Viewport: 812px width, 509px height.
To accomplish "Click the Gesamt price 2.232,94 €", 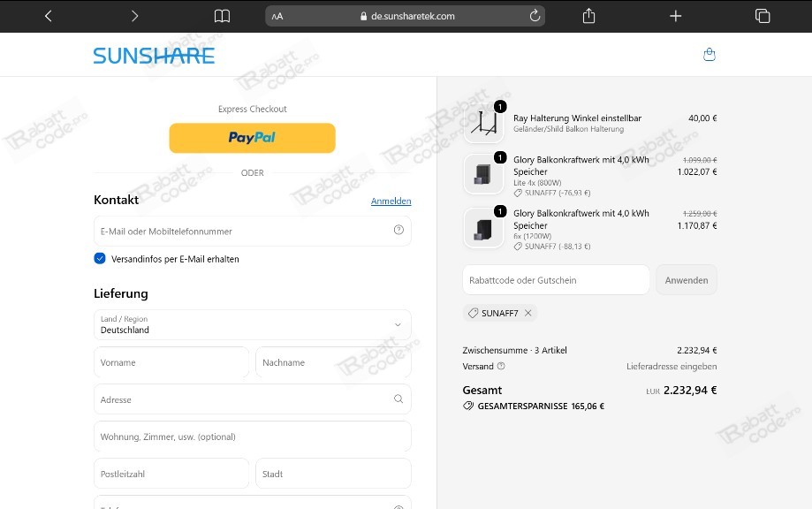I will [690, 390].
